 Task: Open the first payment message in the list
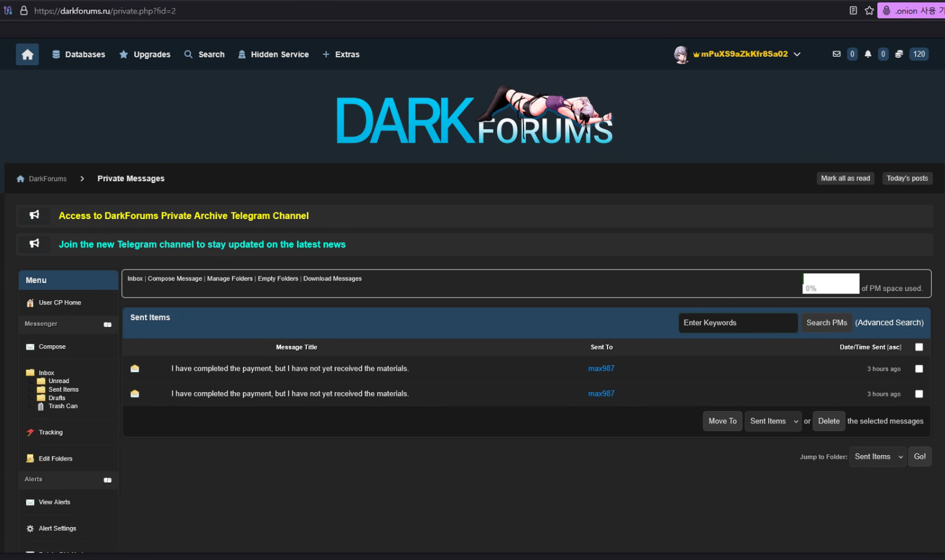(x=290, y=368)
